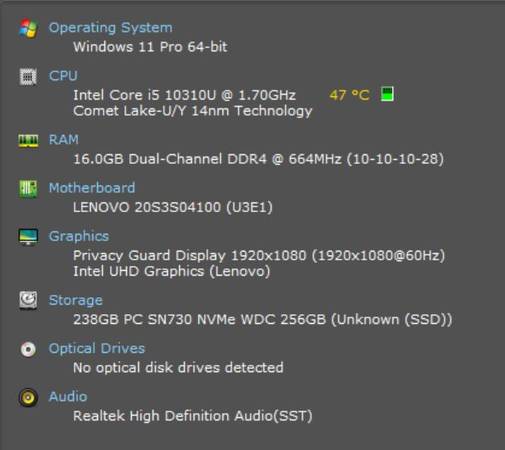The width and height of the screenshot is (505, 450).
Task: Open the Audio section heading
Action: [68, 397]
